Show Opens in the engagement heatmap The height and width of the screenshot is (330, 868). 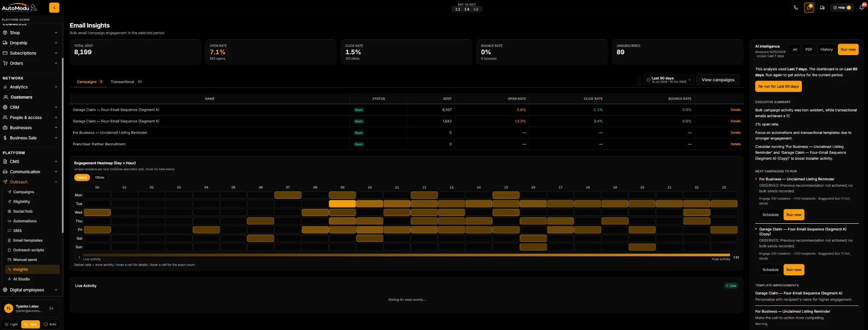(82, 177)
